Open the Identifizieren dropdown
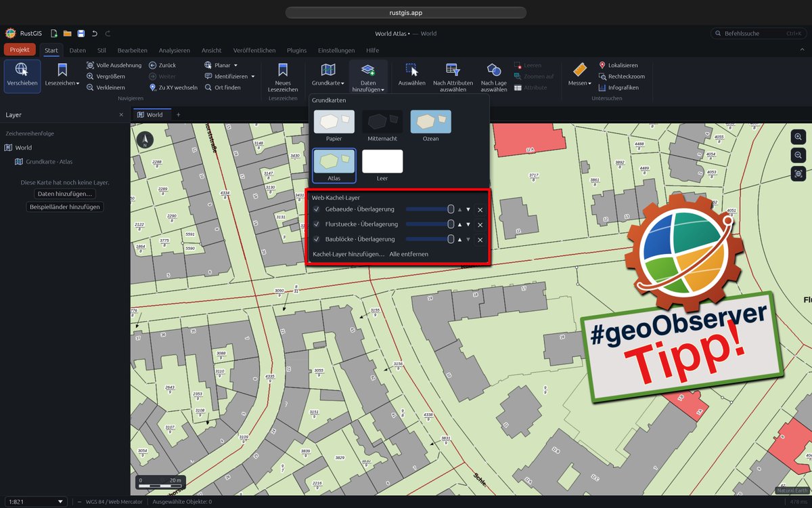The image size is (812, 508). click(x=229, y=77)
